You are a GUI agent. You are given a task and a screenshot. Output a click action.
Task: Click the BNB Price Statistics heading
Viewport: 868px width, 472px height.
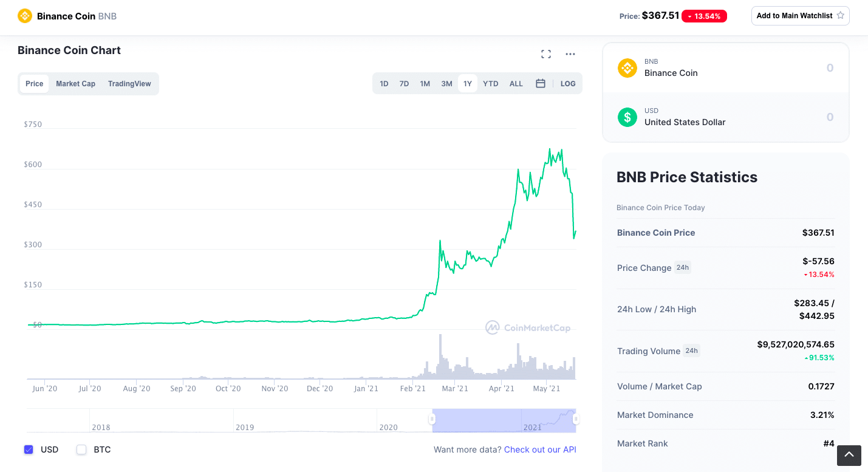(687, 177)
